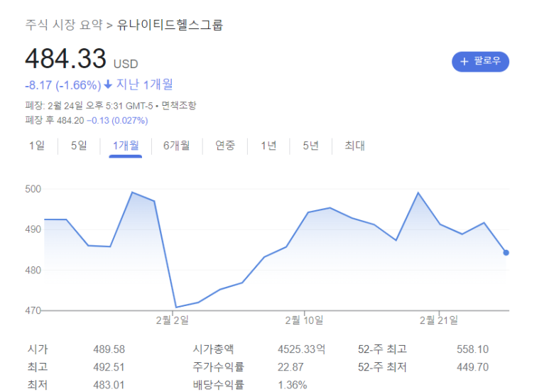Click the 500 y-axis label

(33, 189)
